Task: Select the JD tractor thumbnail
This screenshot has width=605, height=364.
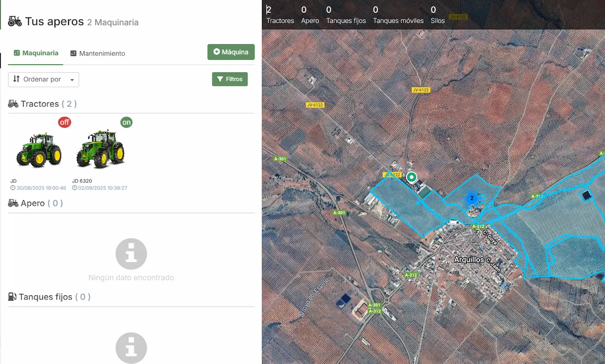Action: [39, 150]
